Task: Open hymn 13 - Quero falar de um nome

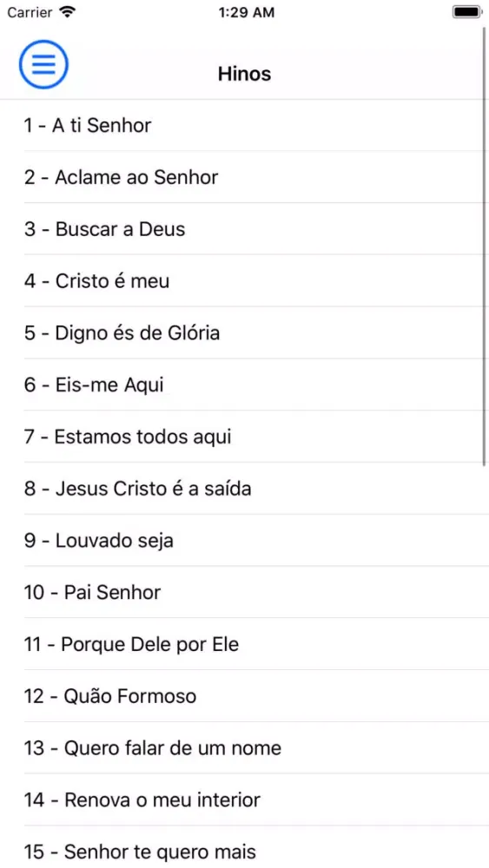Action: 244,748
